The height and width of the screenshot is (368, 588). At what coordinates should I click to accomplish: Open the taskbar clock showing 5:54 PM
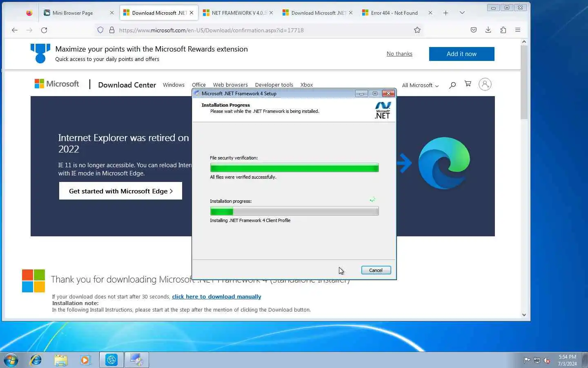point(567,360)
